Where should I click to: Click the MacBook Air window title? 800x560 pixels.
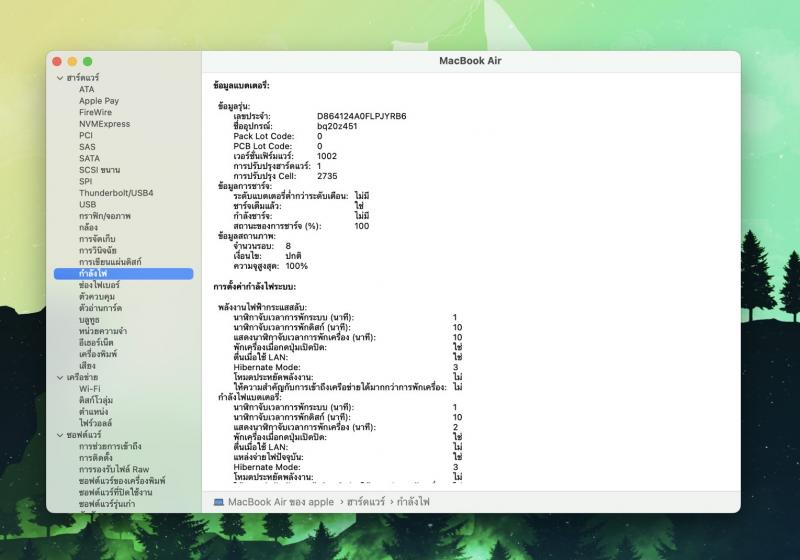click(x=470, y=61)
